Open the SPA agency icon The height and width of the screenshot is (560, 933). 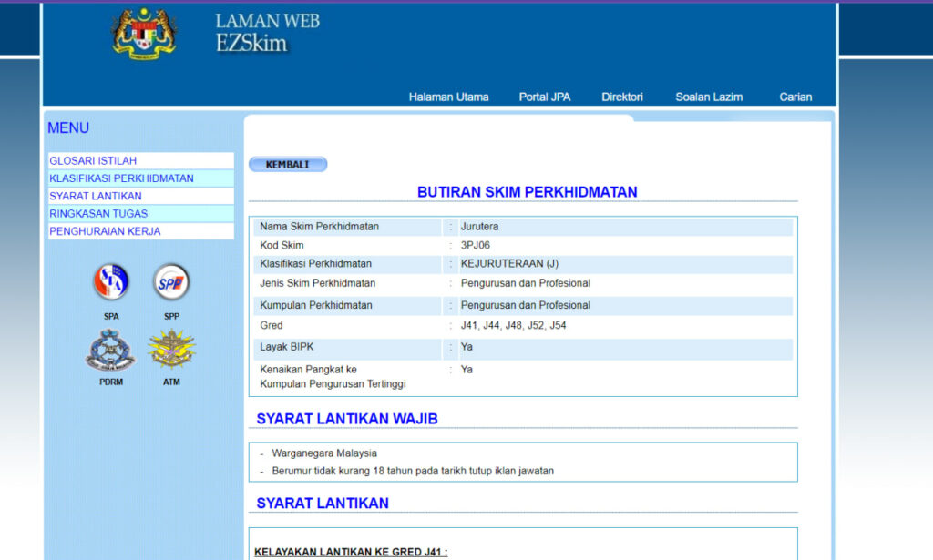tap(111, 281)
